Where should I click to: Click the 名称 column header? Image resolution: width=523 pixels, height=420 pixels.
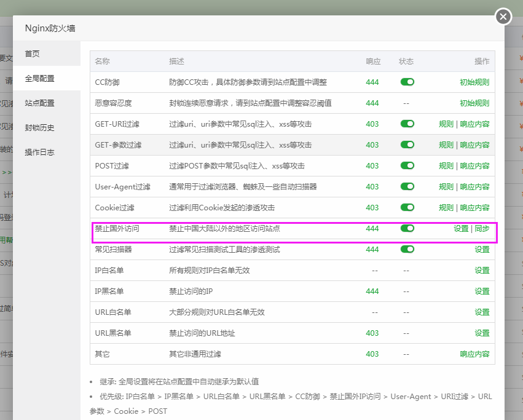(102, 61)
